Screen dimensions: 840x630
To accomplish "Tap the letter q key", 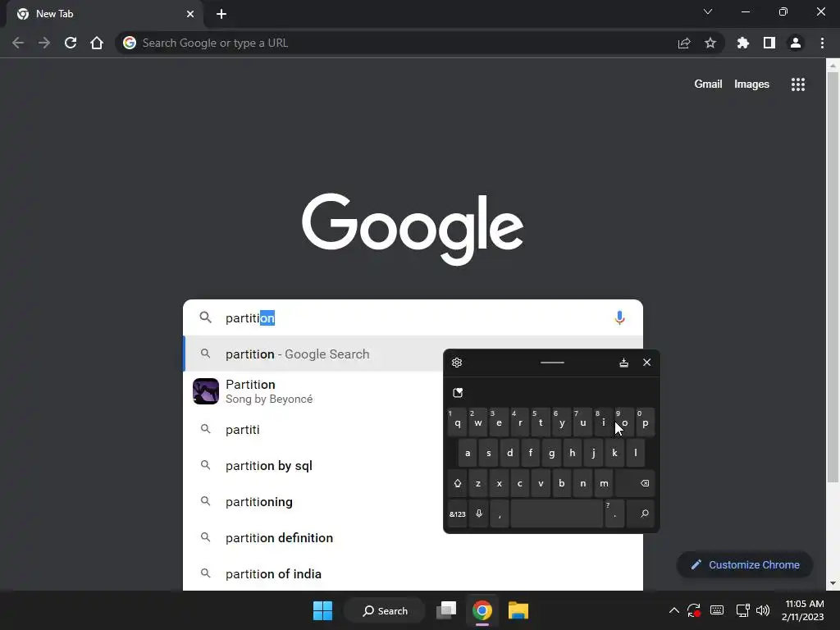I will pos(457,422).
